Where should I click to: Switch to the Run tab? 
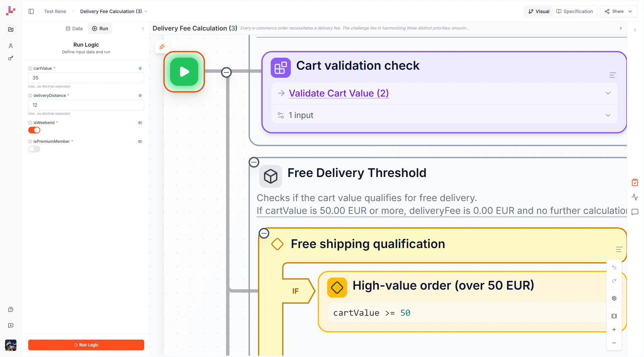100,28
